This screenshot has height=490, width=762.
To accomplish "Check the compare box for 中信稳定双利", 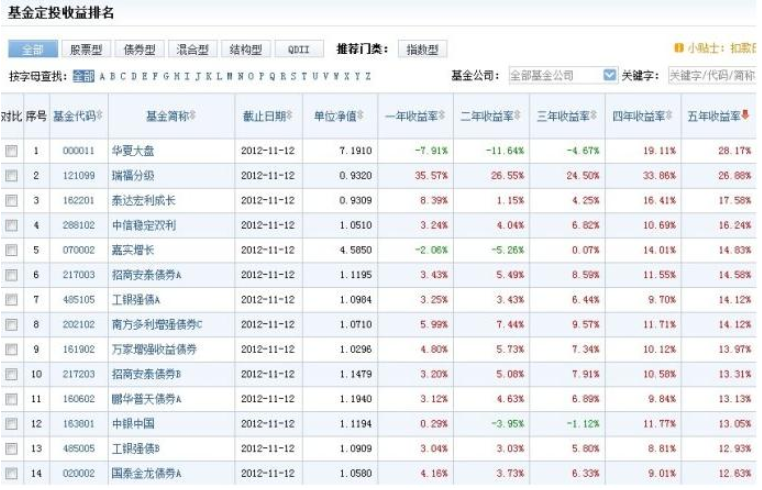I will click(11, 226).
